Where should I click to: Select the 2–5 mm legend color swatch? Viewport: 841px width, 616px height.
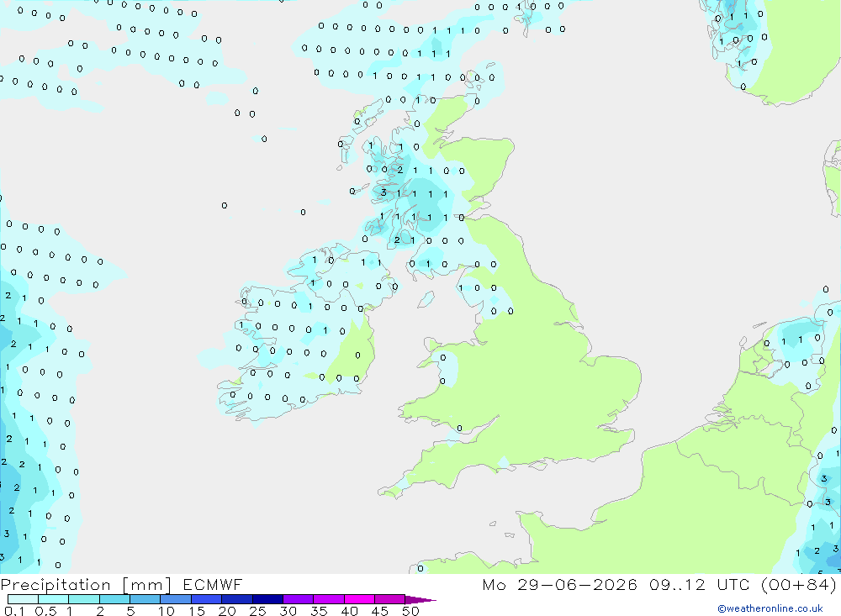(114, 599)
